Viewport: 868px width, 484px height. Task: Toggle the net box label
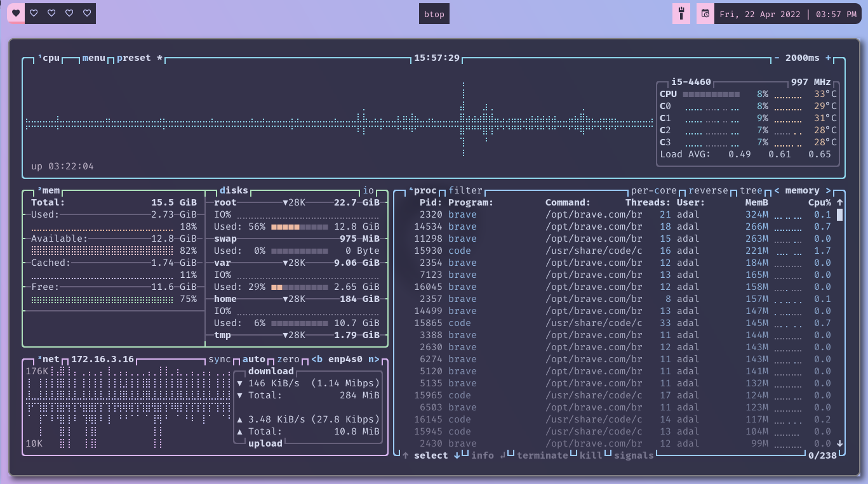click(x=49, y=359)
